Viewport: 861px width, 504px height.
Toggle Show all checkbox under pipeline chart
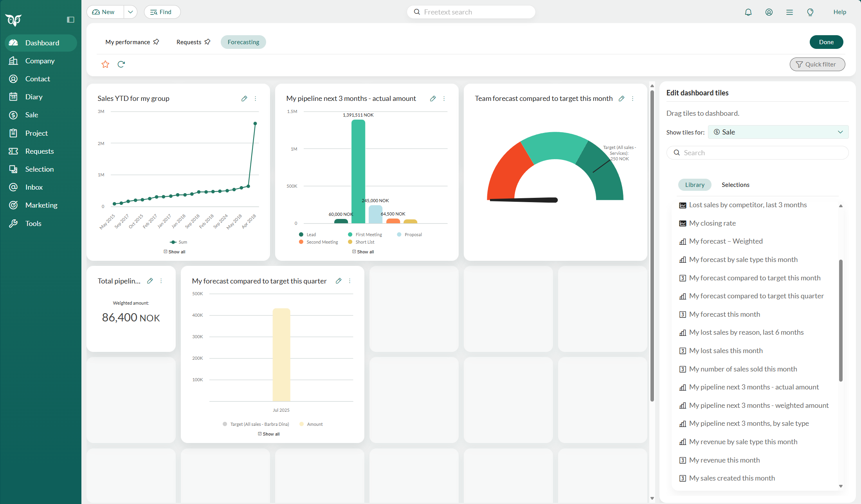[354, 252]
